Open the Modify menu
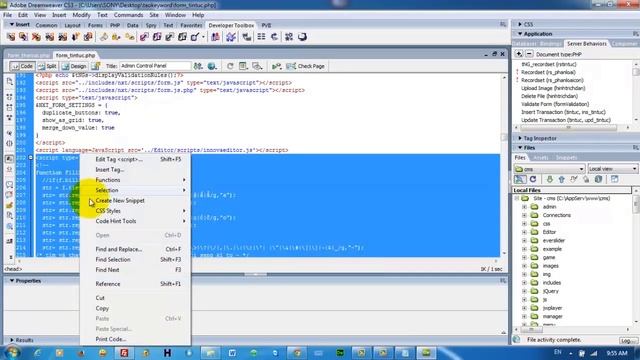The width and height of the screenshot is (640, 360). 81,15
